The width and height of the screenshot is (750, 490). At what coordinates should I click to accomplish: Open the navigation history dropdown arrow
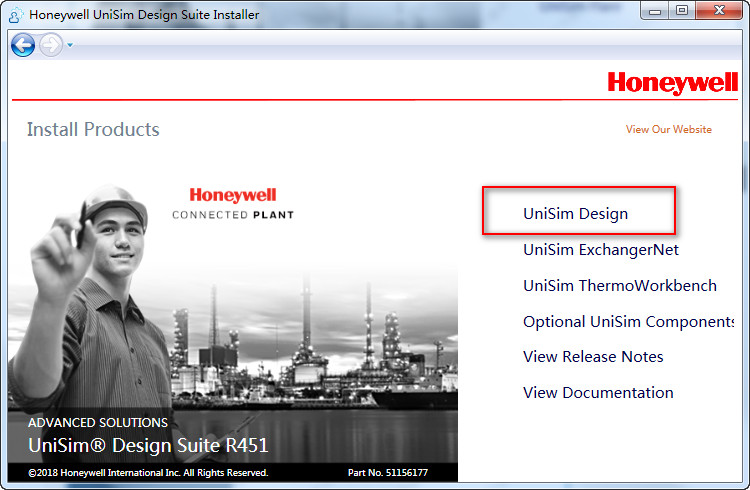pos(70,45)
